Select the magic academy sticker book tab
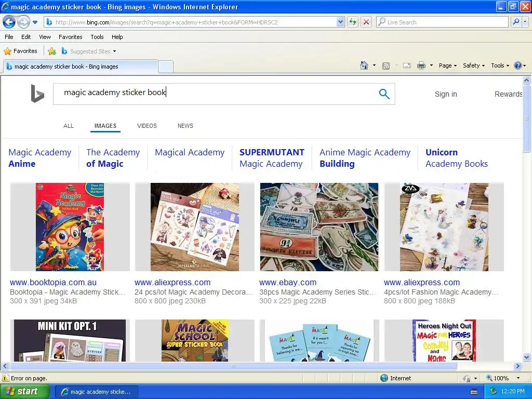Image resolution: width=532 pixels, height=399 pixels. click(80, 66)
